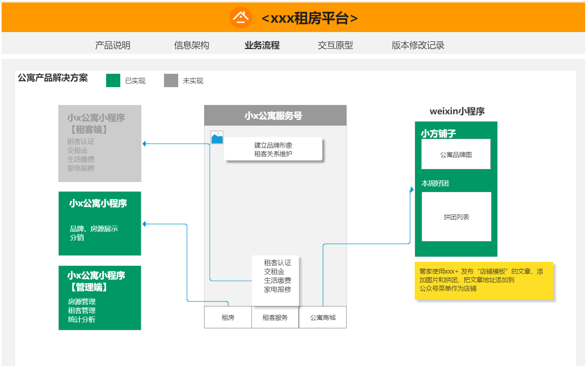Click the <xxx租房平台> header title
Image resolution: width=588 pixels, height=366 pixels.
[x=310, y=18]
